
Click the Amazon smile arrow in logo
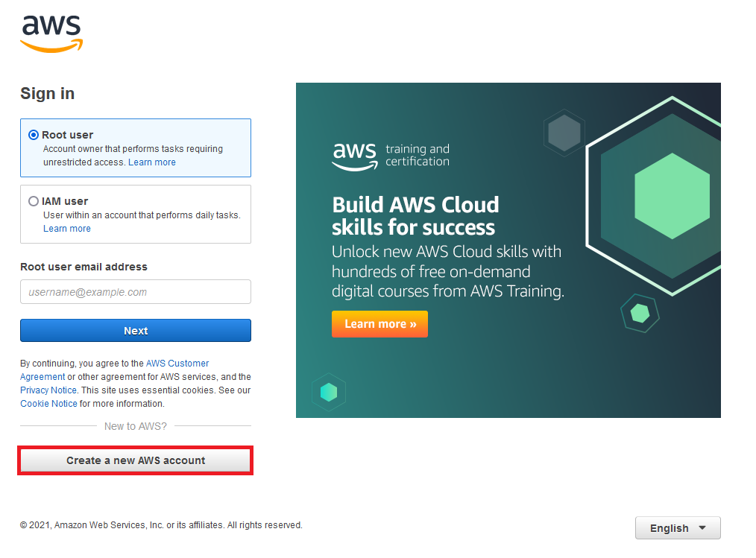[x=51, y=47]
